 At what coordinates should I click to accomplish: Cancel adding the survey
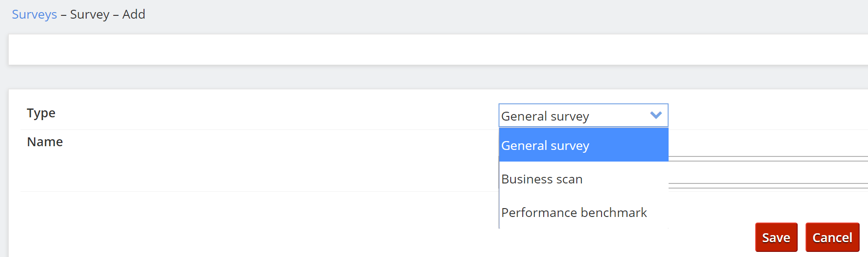coord(832,237)
